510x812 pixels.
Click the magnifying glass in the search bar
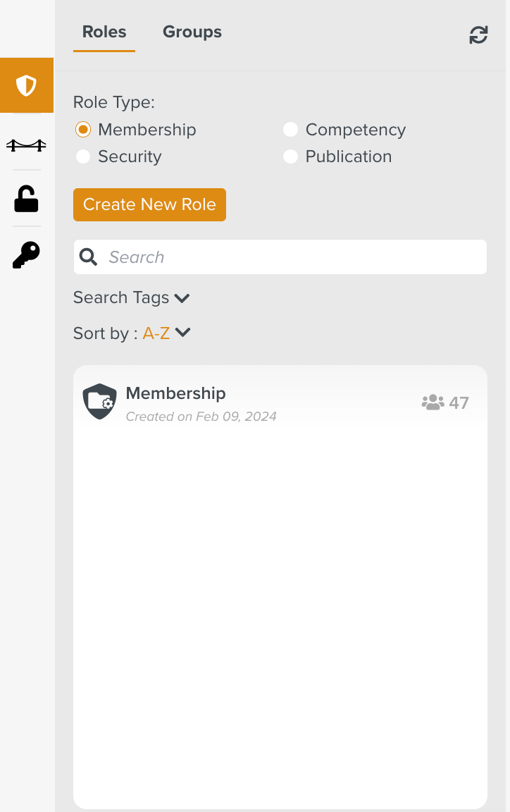[x=88, y=257]
